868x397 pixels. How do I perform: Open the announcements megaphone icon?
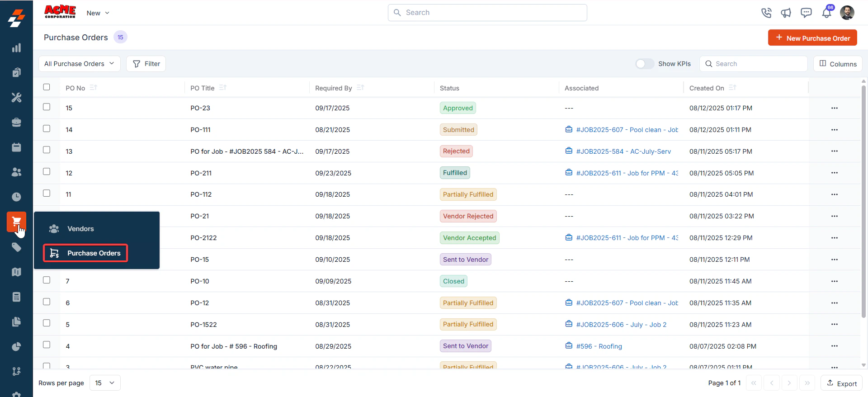tap(786, 13)
